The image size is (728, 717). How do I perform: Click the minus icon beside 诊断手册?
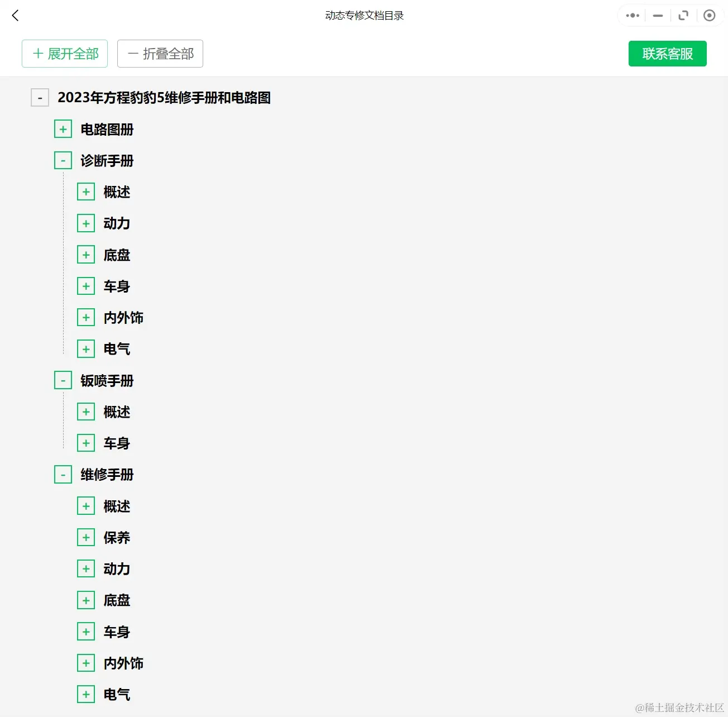point(63,160)
